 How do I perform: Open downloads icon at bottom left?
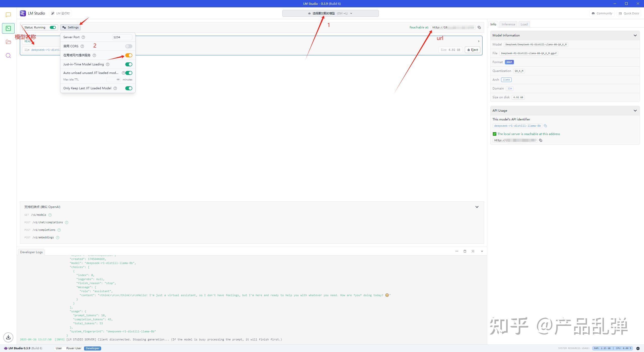pyautogui.click(x=8, y=337)
